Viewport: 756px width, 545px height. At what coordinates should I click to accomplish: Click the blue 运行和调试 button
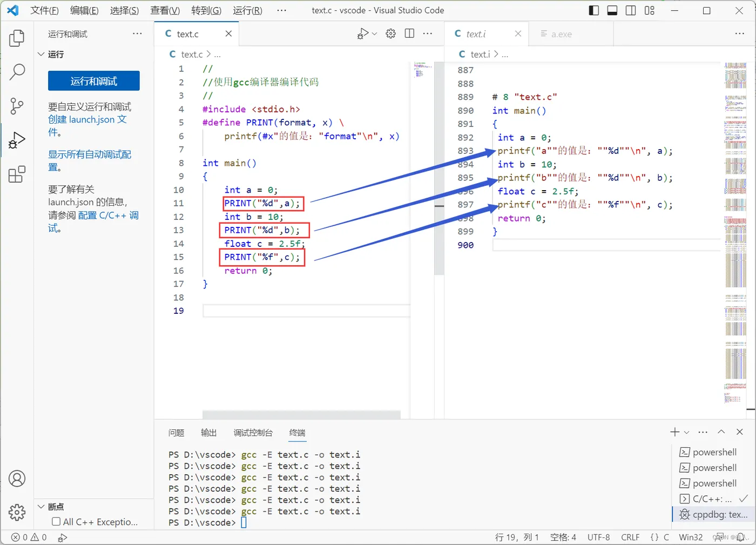point(93,81)
